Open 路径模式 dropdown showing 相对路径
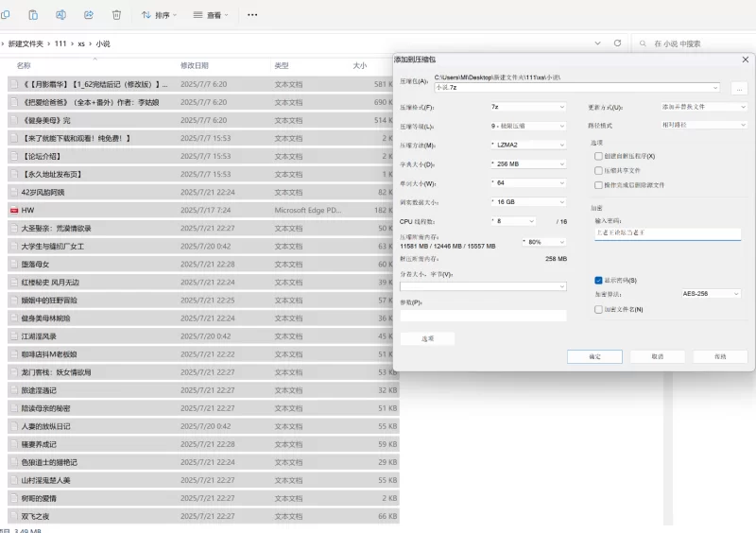This screenshot has height=533, width=756. click(703, 125)
